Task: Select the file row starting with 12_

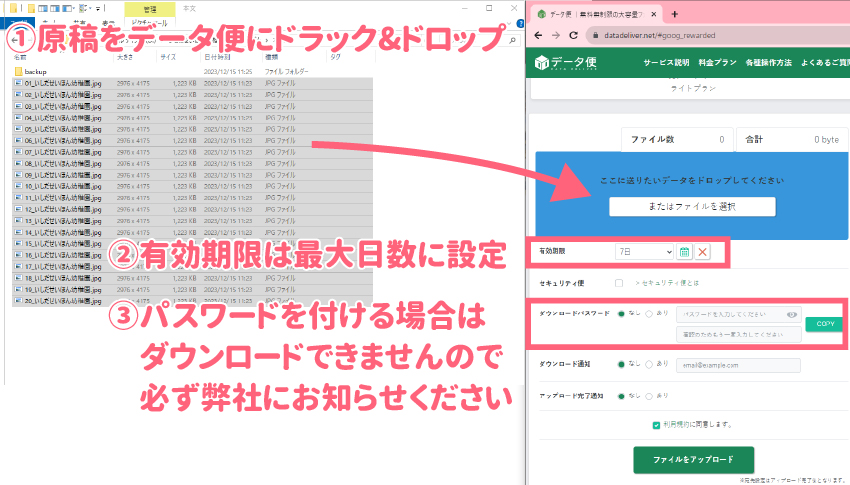Action: pos(192,209)
